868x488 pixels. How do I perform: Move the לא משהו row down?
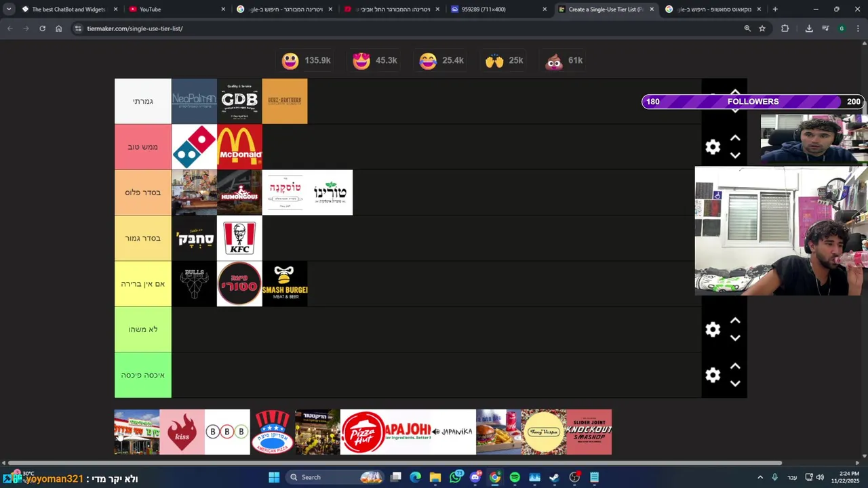pos(735,338)
